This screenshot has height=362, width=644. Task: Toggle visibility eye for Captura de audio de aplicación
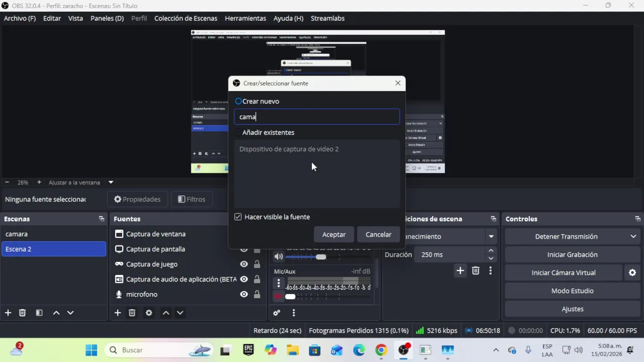pyautogui.click(x=244, y=279)
